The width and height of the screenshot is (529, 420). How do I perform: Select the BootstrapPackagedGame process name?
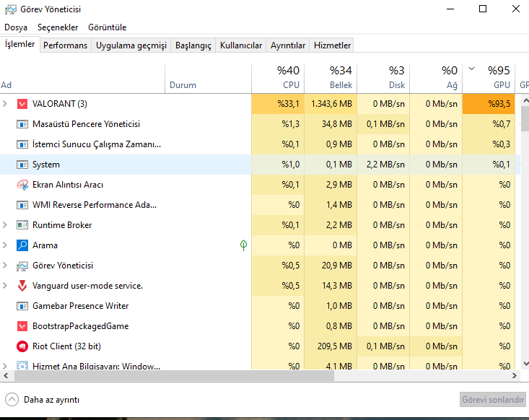(80, 326)
